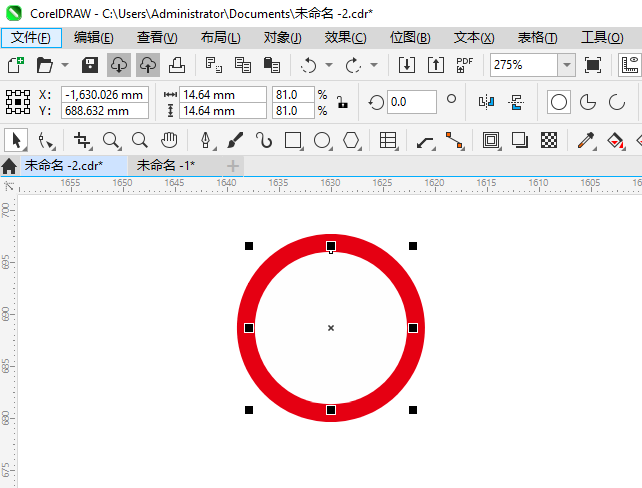Toggle the lock ratio padlock
642x488 pixels.
tap(342, 102)
